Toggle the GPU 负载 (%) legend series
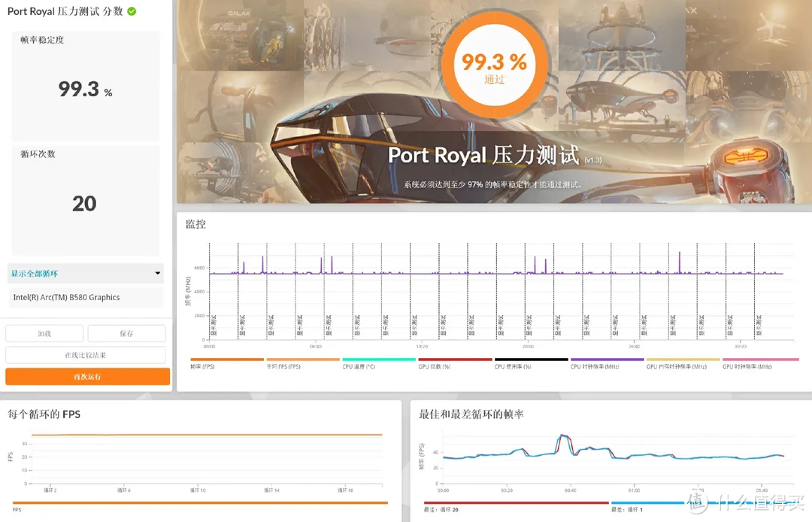812x522 pixels. [455, 363]
